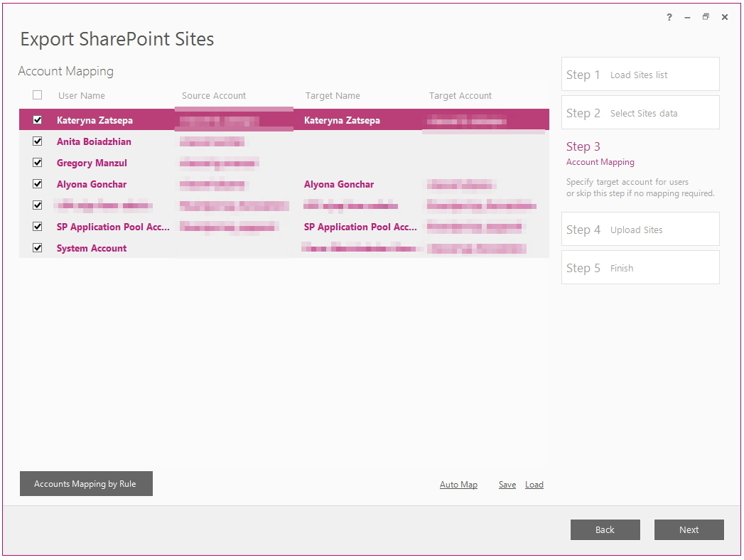Close the Export SharePoint Sites wizard
744x560 pixels.
tap(725, 17)
